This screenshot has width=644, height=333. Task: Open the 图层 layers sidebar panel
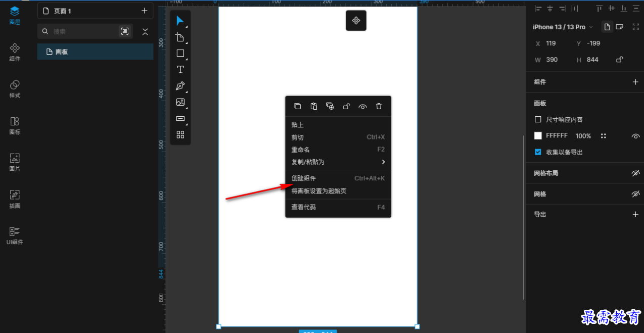tap(15, 15)
